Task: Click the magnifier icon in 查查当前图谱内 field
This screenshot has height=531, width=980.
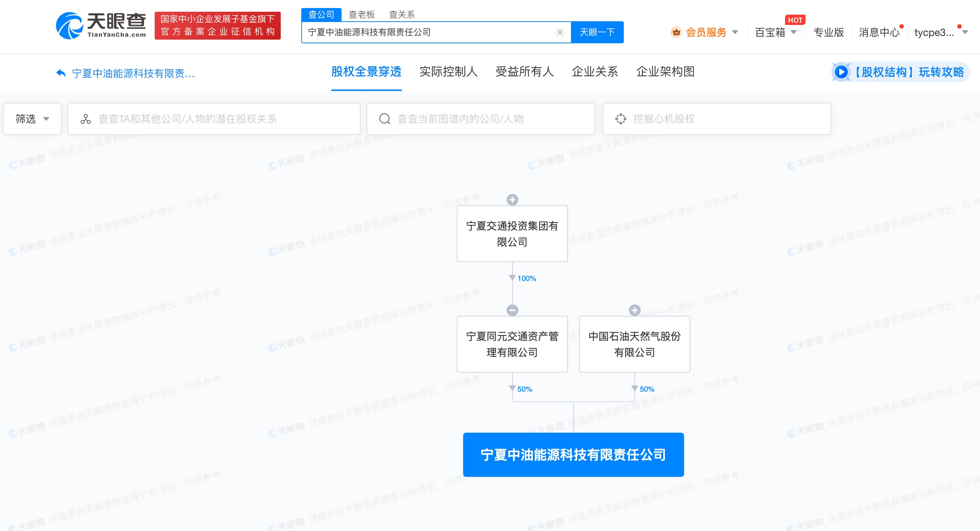Action: [384, 119]
